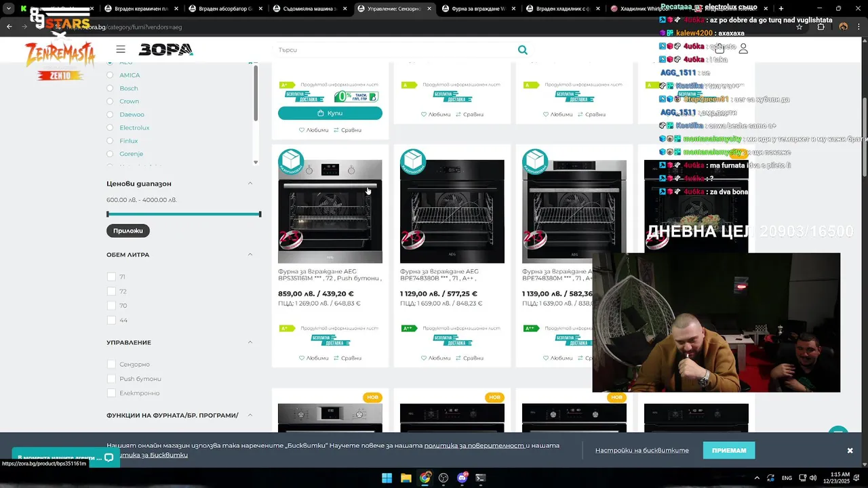Click the price slider right handle
The width and height of the screenshot is (868, 488).
click(260, 214)
